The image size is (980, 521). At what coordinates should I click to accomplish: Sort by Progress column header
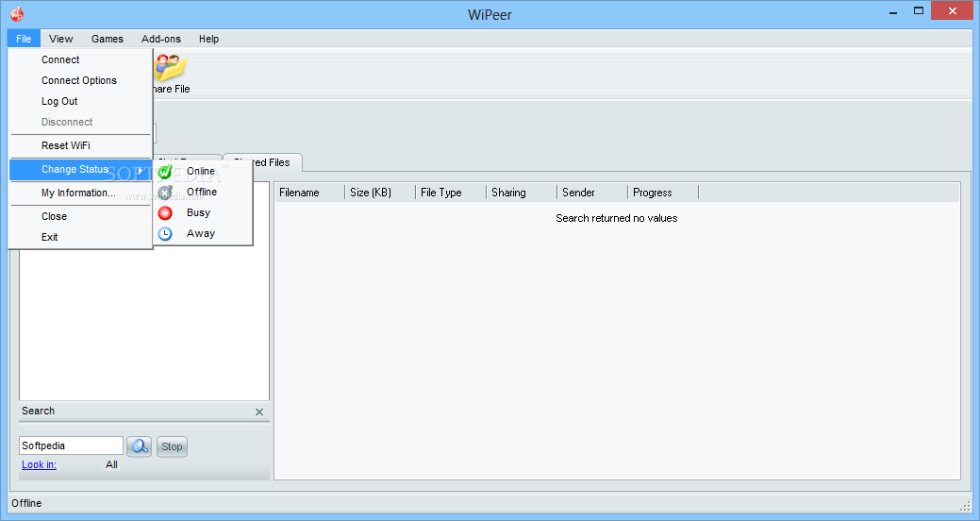pos(663,193)
